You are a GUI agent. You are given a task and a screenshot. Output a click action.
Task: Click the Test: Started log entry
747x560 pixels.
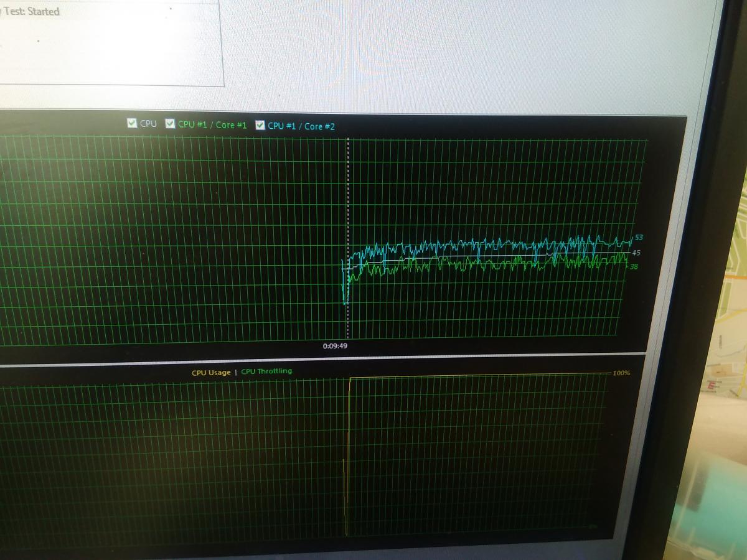[31, 12]
